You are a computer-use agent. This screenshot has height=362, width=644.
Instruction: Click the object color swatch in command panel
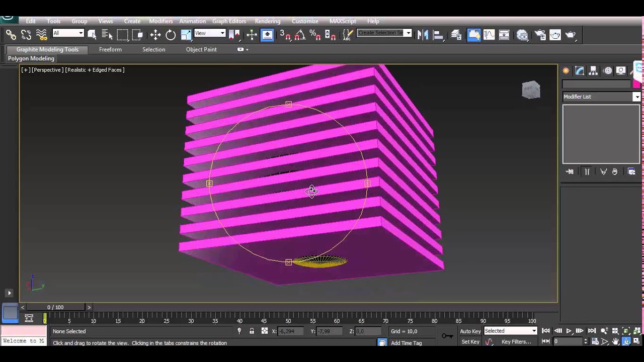[x=636, y=84]
